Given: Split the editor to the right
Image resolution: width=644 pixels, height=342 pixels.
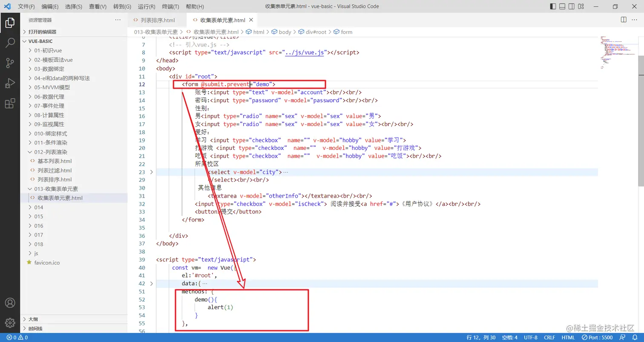Looking at the screenshot, I should point(624,20).
